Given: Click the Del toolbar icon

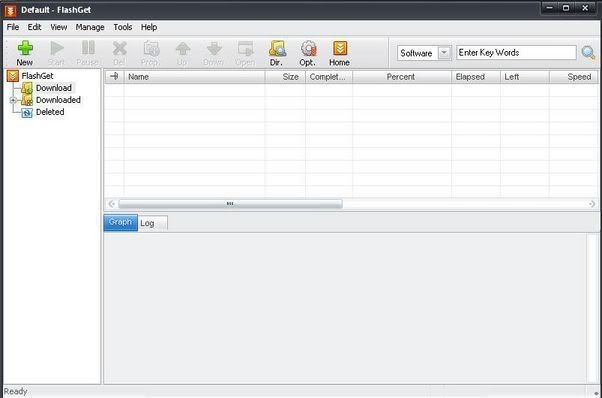Looking at the screenshot, I should pyautogui.click(x=119, y=48).
